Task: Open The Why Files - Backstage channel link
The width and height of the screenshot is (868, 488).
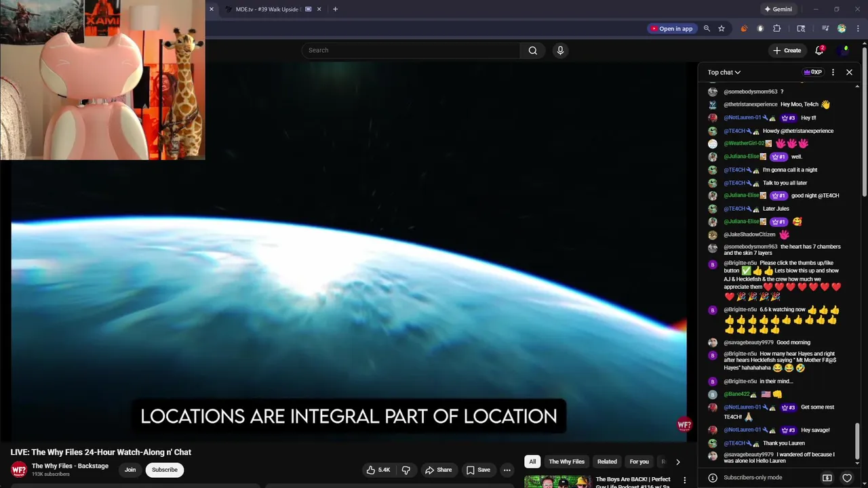Action: pyautogui.click(x=70, y=466)
